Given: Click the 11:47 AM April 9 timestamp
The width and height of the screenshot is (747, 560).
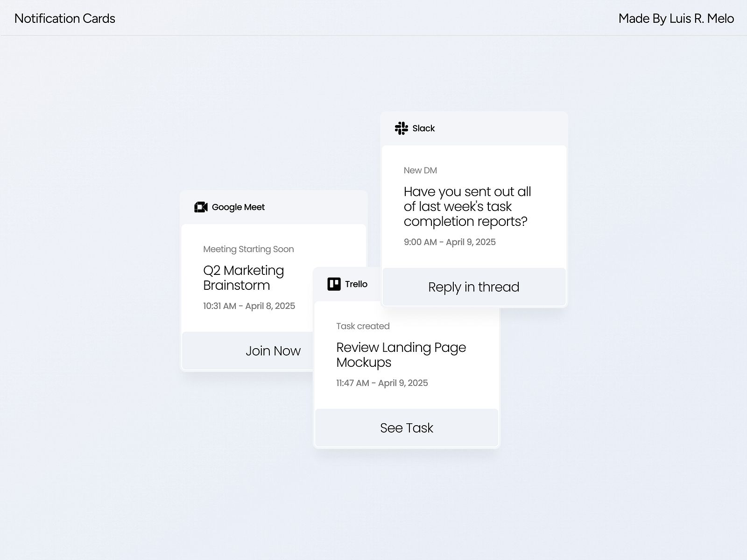Looking at the screenshot, I should pos(382,383).
